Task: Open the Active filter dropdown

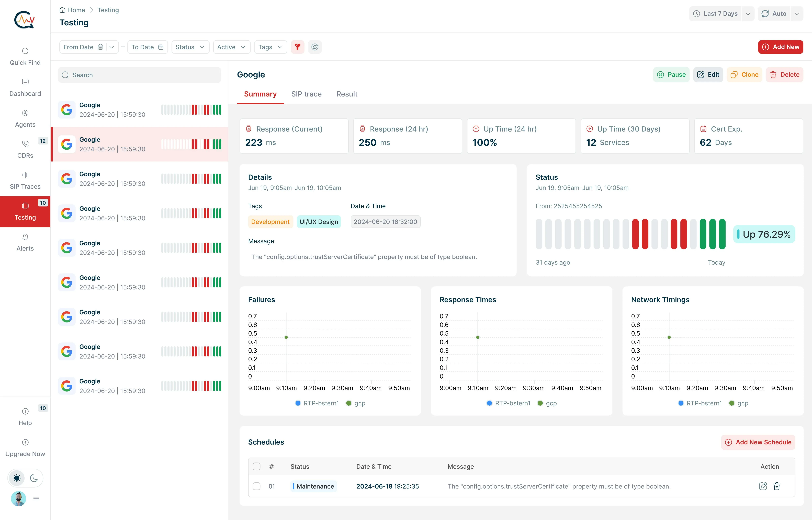Action: pos(232,47)
